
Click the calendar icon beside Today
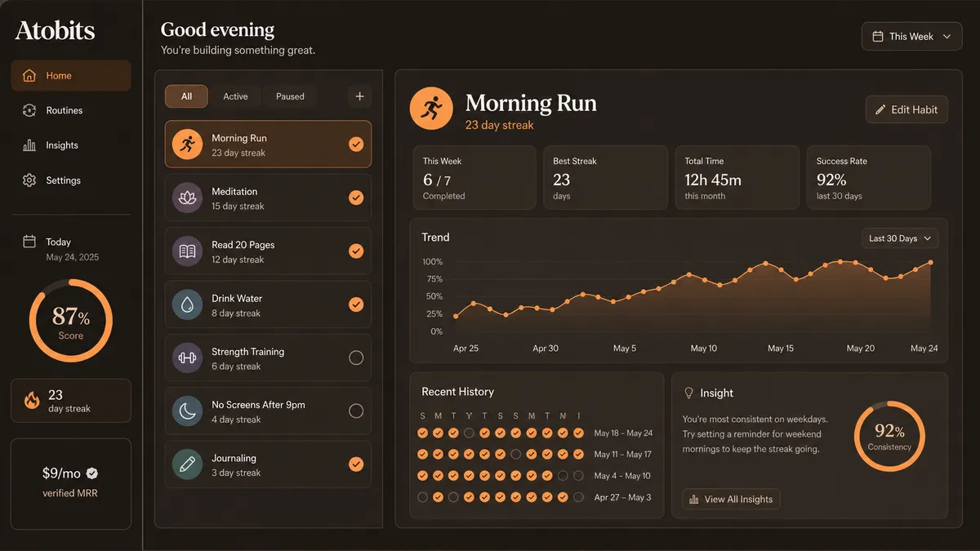tap(29, 242)
